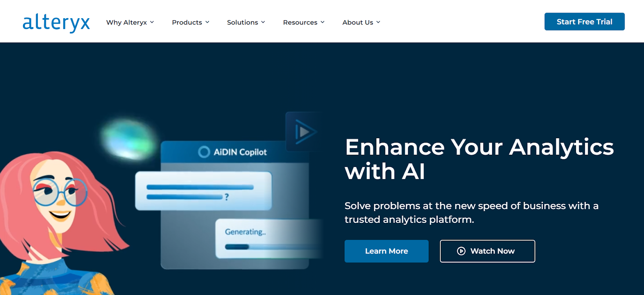Click the Watch Now button
Viewport: 644px width, 295px height.
487,251
